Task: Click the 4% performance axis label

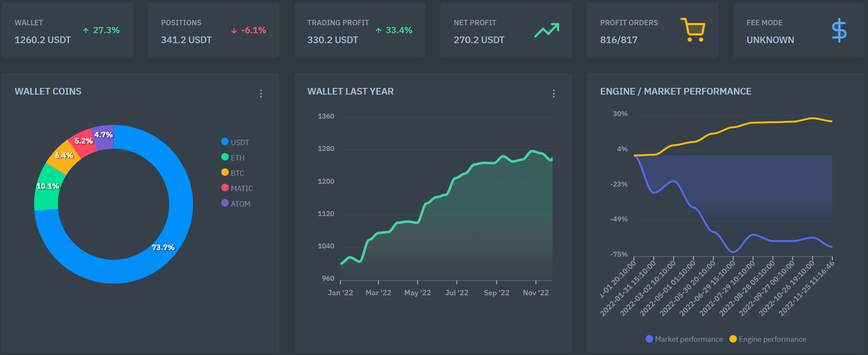Action: (x=622, y=149)
